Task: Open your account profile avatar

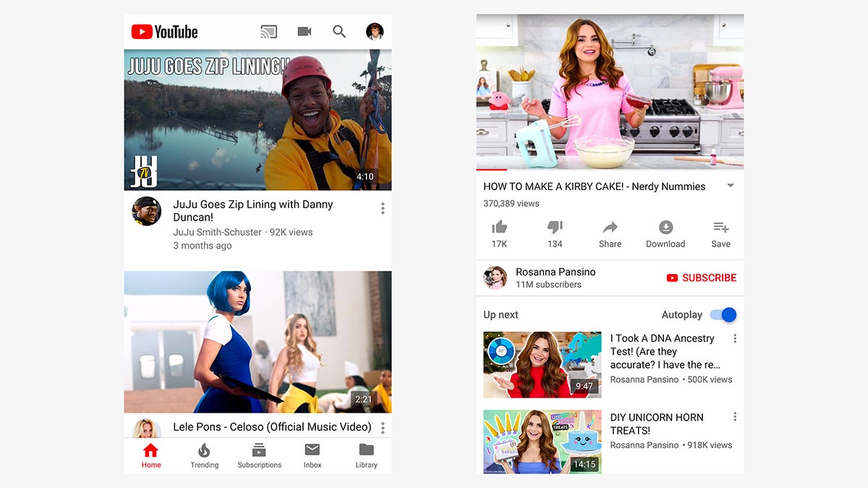Action: [374, 31]
